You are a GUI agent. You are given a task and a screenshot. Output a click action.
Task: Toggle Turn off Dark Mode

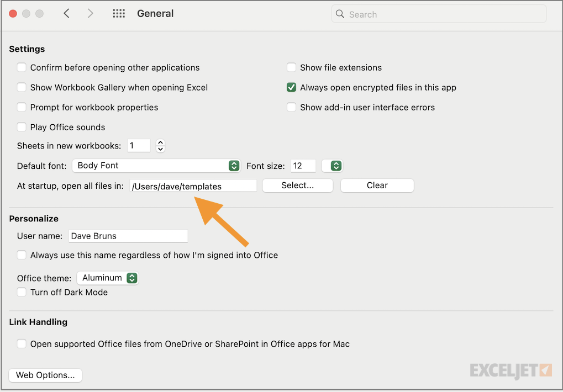pyautogui.click(x=22, y=292)
